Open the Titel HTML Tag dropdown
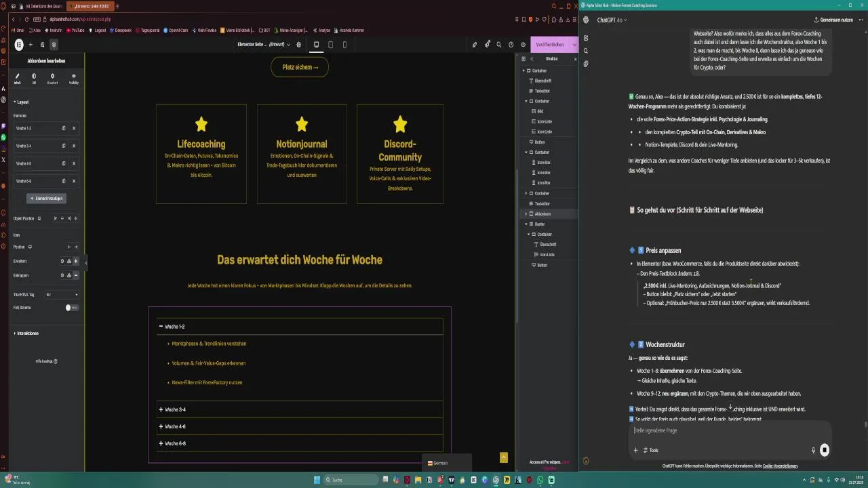 pos(62,295)
